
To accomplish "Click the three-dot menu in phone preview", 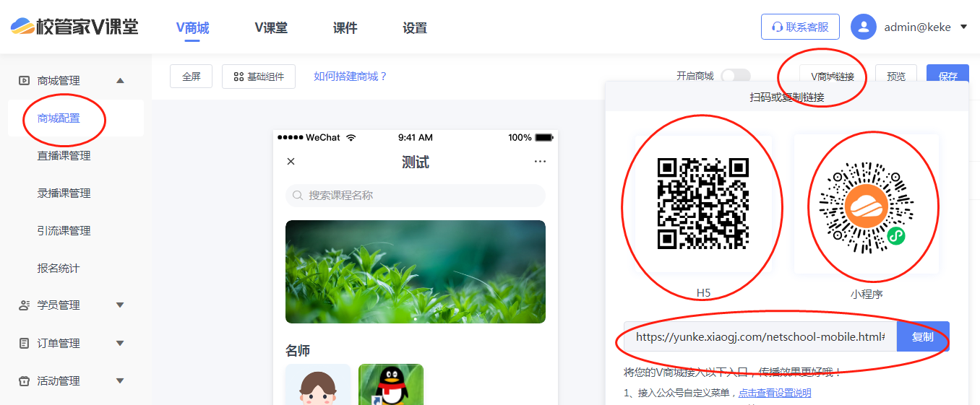I will tap(540, 162).
